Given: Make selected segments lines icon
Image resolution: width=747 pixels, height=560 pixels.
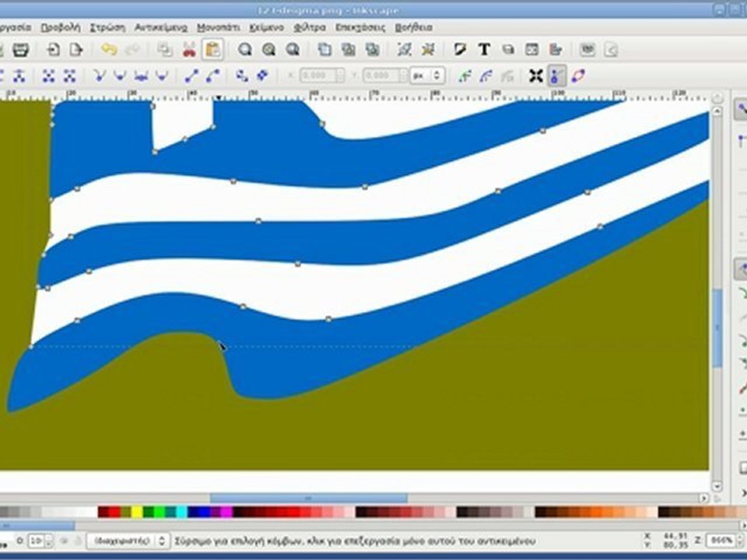Looking at the screenshot, I should click(191, 75).
